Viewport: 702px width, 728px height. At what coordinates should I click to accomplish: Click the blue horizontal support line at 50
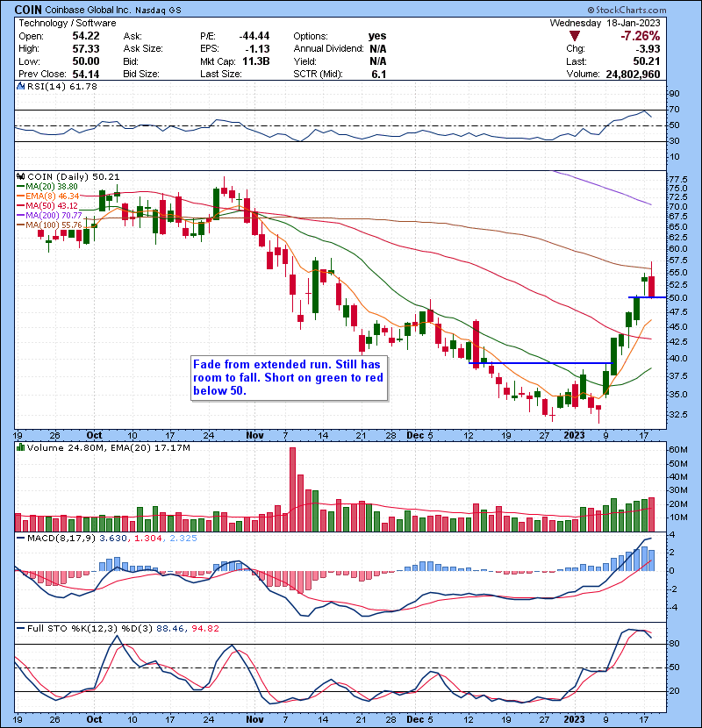pyautogui.click(x=648, y=297)
